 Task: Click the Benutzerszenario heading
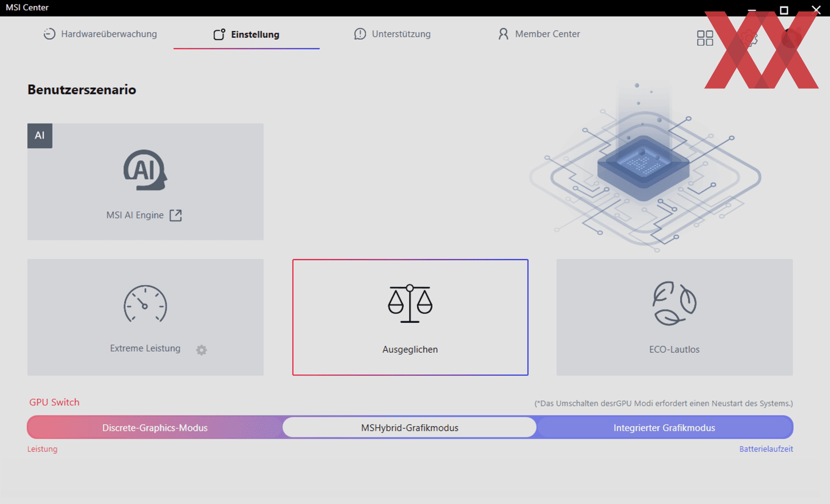pos(82,89)
